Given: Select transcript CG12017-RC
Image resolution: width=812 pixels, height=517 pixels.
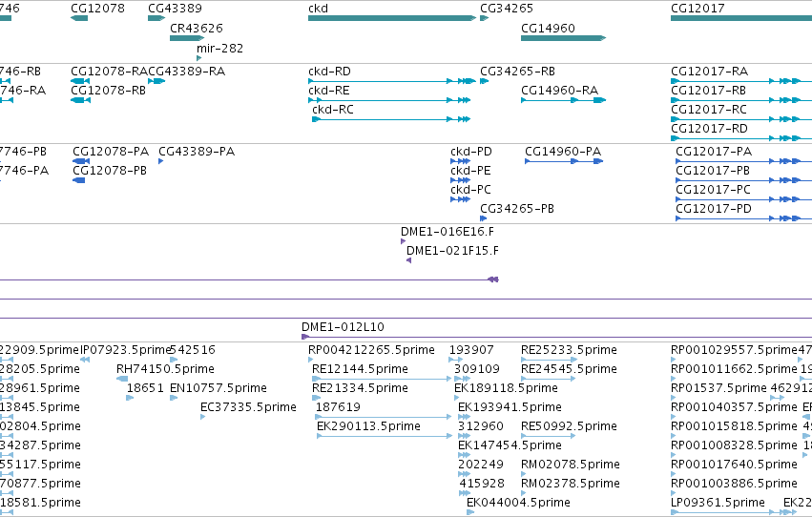Looking at the screenshot, I should (741, 119).
